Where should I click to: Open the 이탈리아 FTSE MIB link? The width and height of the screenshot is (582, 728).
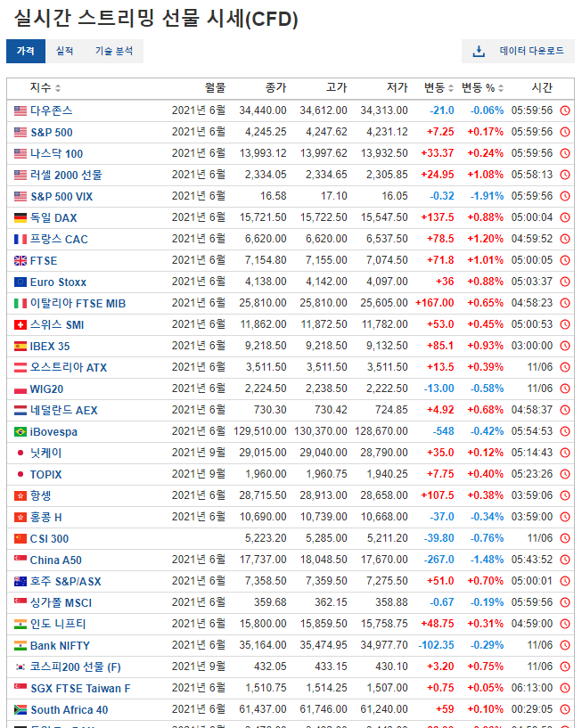point(78,303)
